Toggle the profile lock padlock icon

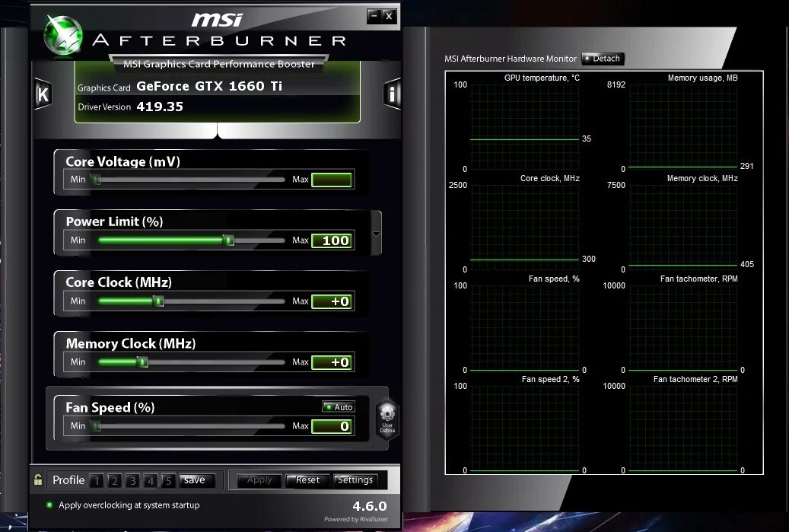[38, 479]
